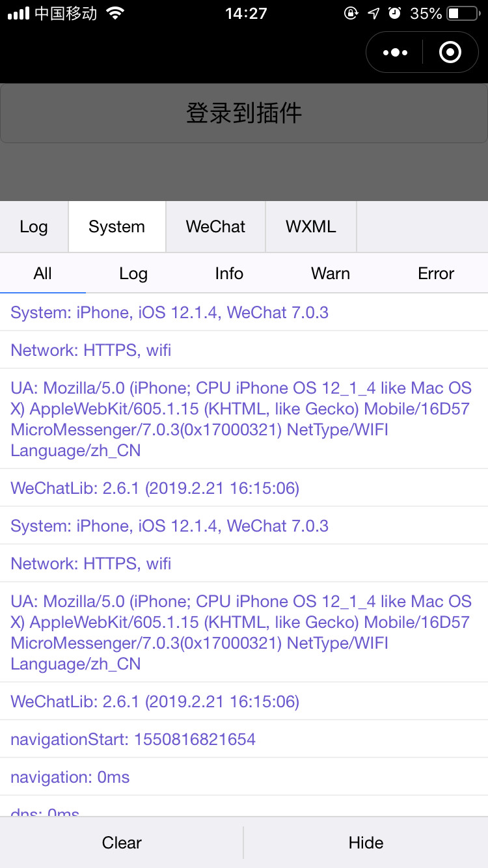Viewport: 488px width, 868px height.
Task: Open the mini program more-options dots
Action: point(396,52)
